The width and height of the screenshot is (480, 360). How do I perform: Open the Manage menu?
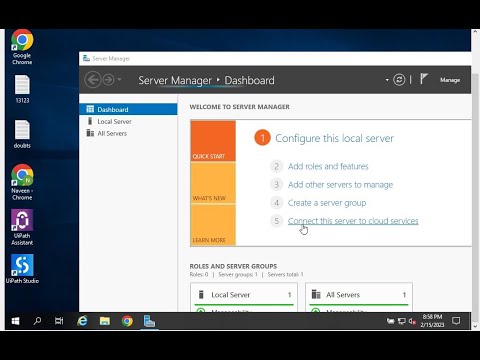450,80
